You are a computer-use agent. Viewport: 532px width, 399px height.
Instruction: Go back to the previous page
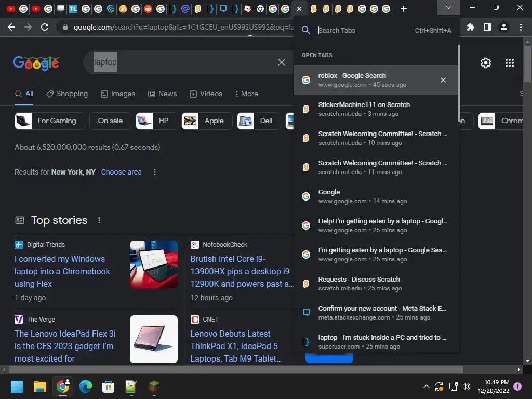pos(11,27)
